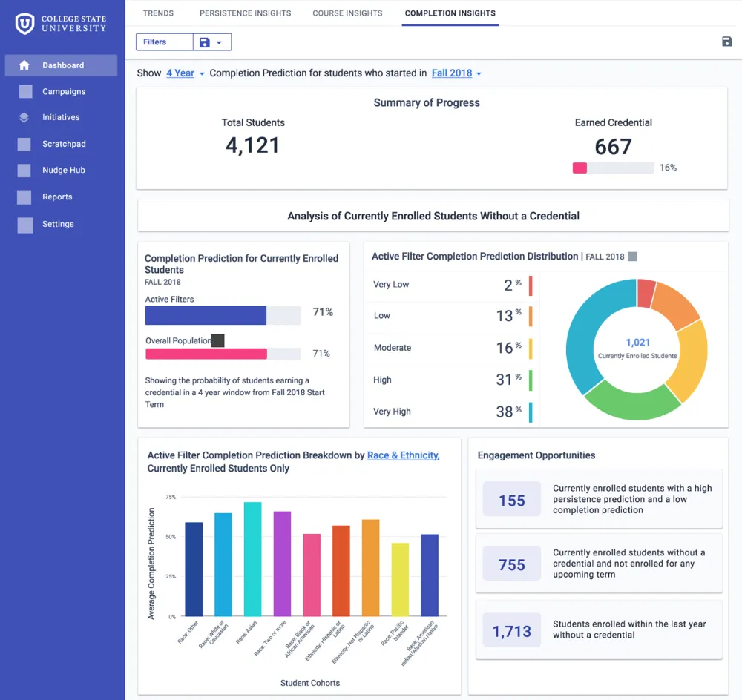The image size is (742, 700).
Task: Open the Fall 2018 start term dropdown
Action: 456,73
